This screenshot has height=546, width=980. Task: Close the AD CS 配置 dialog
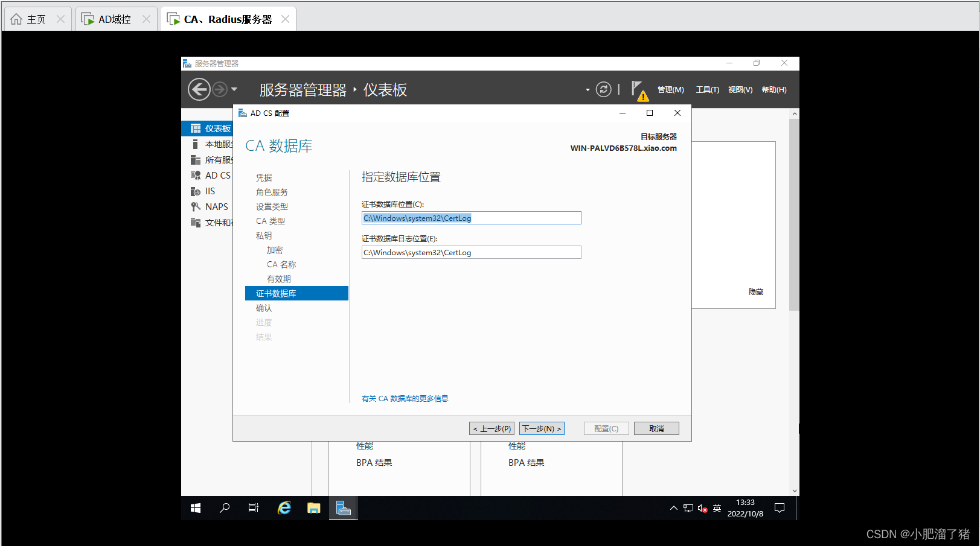(x=677, y=113)
